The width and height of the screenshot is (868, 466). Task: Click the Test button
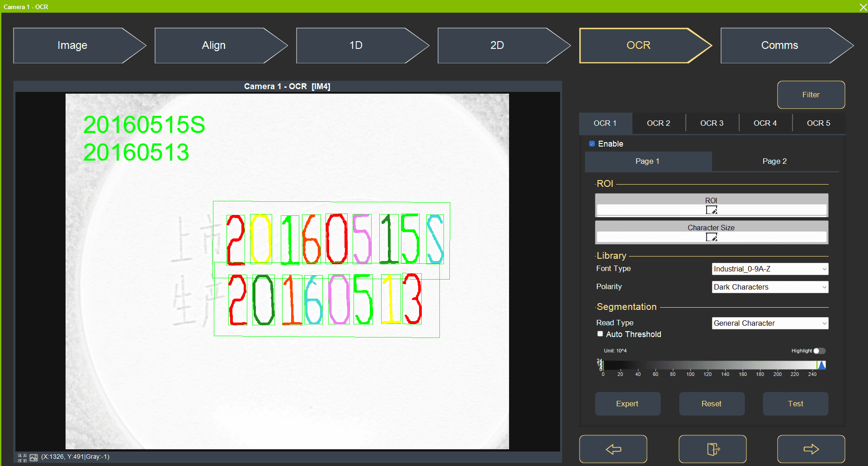tap(796, 404)
